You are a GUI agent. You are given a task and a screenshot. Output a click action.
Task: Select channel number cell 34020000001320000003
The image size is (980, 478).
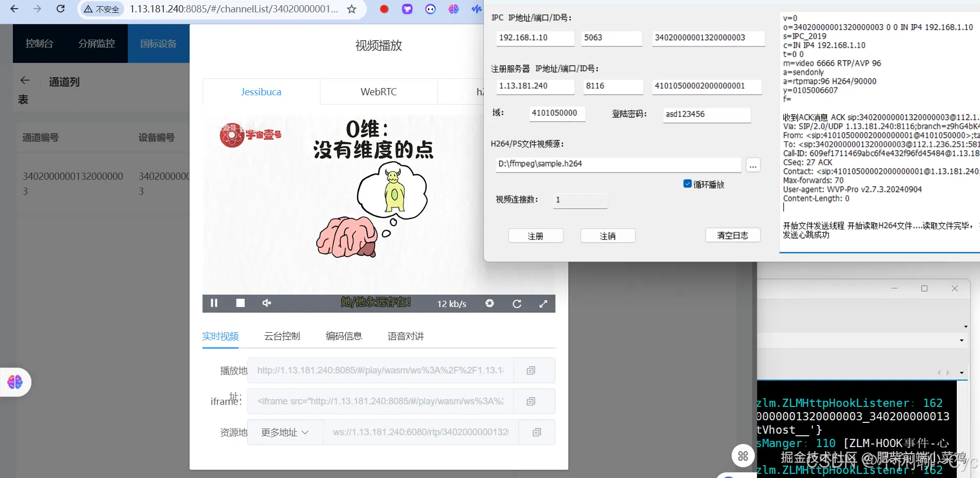coord(73,183)
